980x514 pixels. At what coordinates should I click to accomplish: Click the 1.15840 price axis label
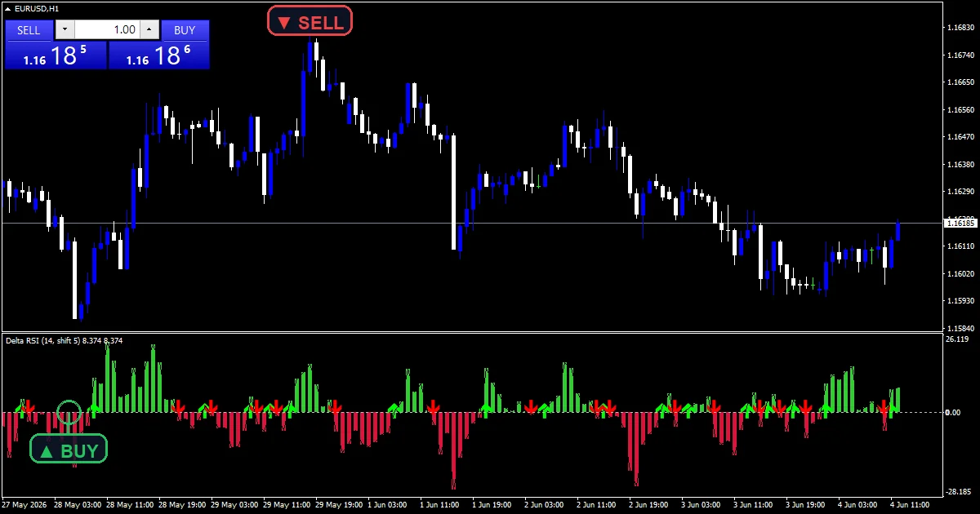(960, 329)
